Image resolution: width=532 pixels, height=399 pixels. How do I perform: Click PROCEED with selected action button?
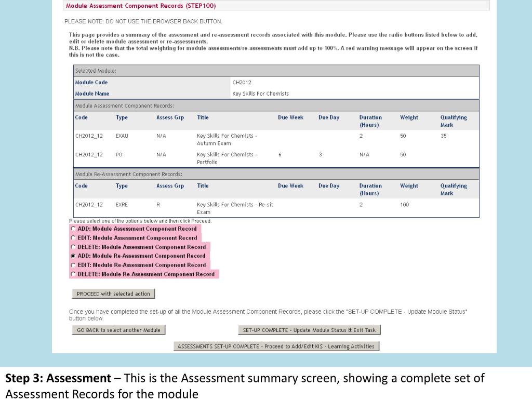[x=113, y=294]
